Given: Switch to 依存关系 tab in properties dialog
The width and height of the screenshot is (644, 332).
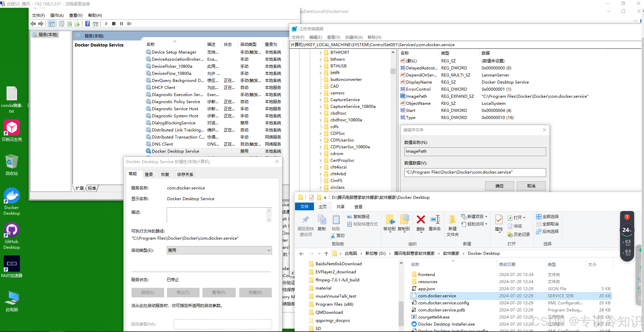Looking at the screenshot, I should (x=185, y=174).
